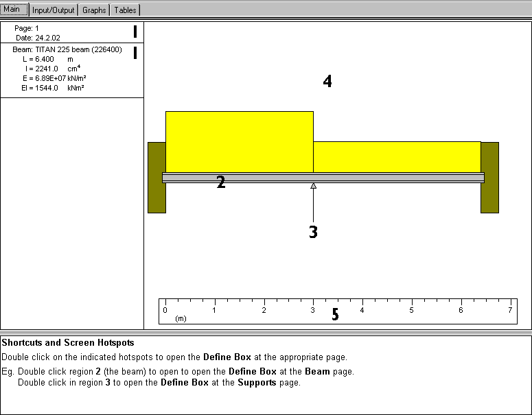532x415 pixels.
Task: Select the taller yellow load block on left
Action: coord(239,141)
